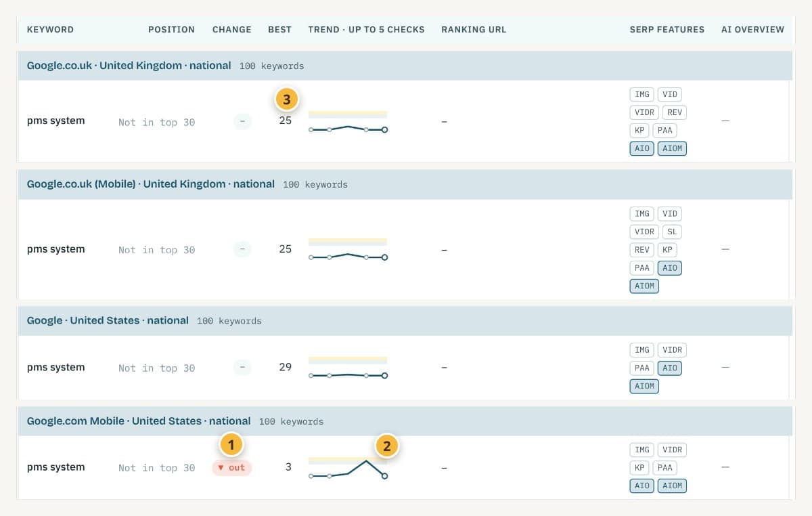Click KP badge in Google.com Mobile row
The width and height of the screenshot is (812, 516).
(639, 467)
